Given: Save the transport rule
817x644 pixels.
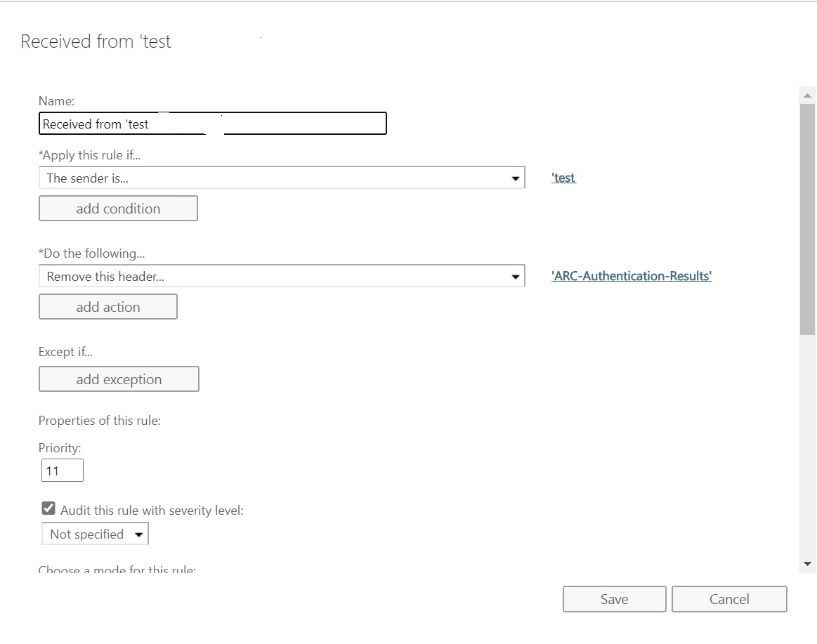Looking at the screenshot, I should (613, 598).
